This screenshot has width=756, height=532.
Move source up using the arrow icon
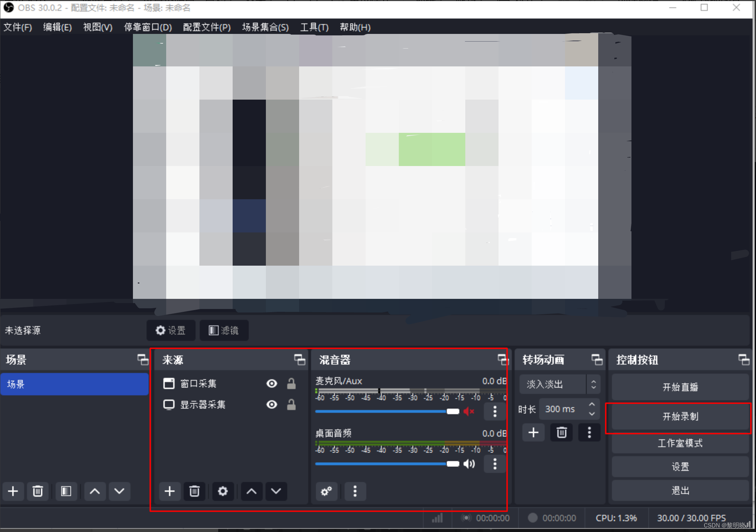(251, 491)
